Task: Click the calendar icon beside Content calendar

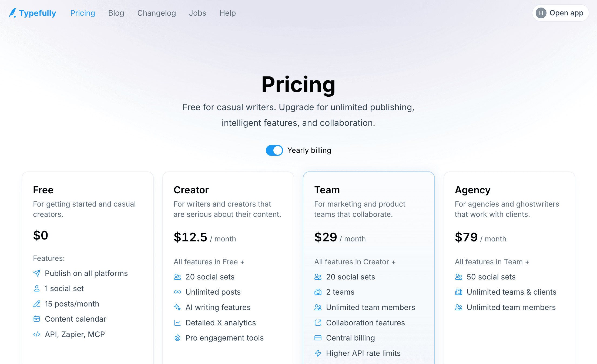Action: coord(37,319)
